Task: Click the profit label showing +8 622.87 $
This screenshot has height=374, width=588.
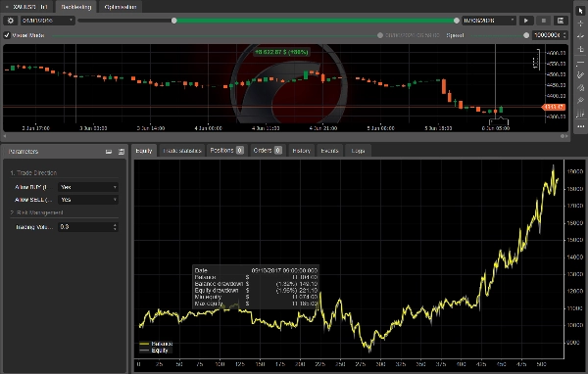Action: tap(281, 52)
